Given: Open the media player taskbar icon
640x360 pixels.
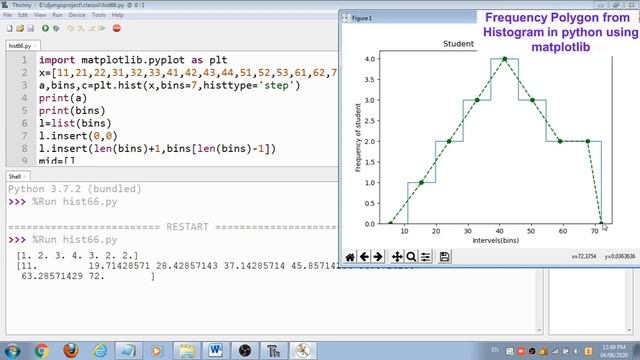Looking at the screenshot, I should (156, 351).
